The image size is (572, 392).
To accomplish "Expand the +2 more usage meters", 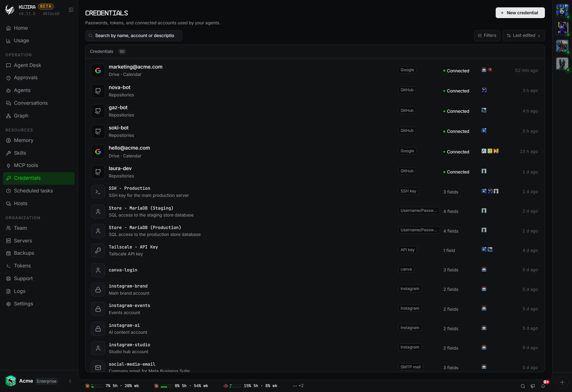I will coord(298,386).
